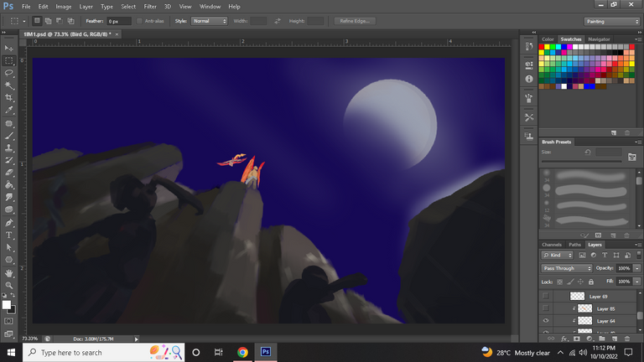Image resolution: width=644 pixels, height=362 pixels.
Task: Click the Windows search box
Action: [x=103, y=352]
